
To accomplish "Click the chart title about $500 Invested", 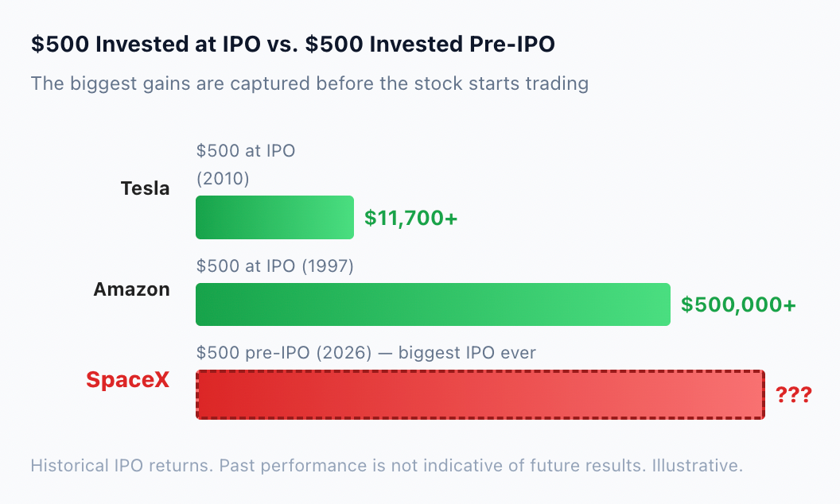I will (x=293, y=44).
